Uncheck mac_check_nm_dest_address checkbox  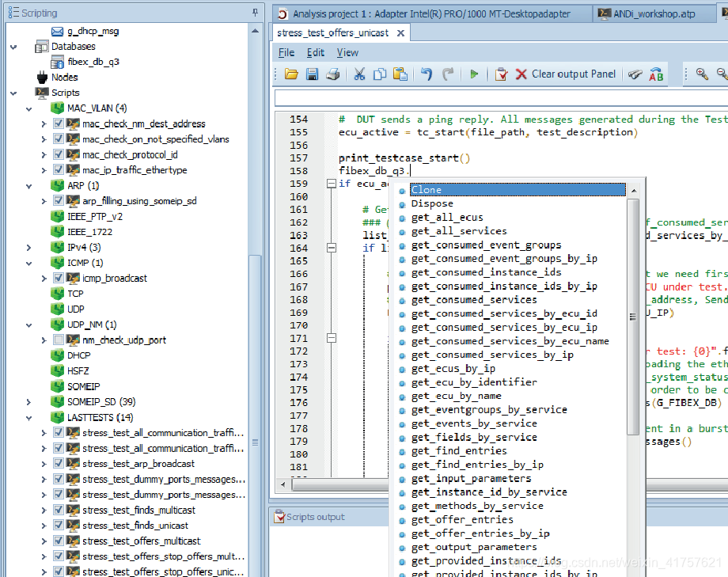(58, 123)
